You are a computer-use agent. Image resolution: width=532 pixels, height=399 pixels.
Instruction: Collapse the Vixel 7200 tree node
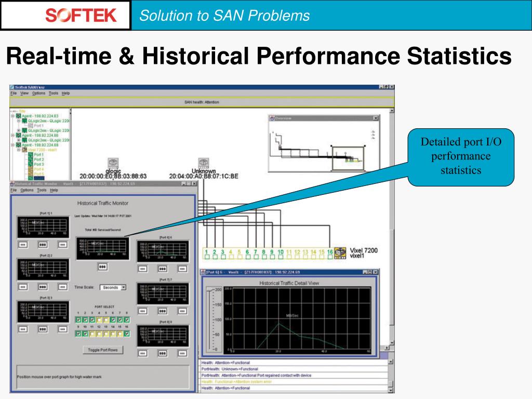[19, 150]
